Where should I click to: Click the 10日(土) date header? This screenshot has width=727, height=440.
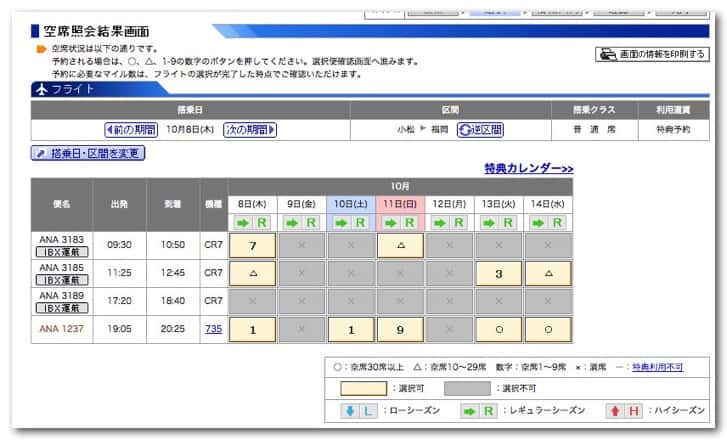pos(351,204)
